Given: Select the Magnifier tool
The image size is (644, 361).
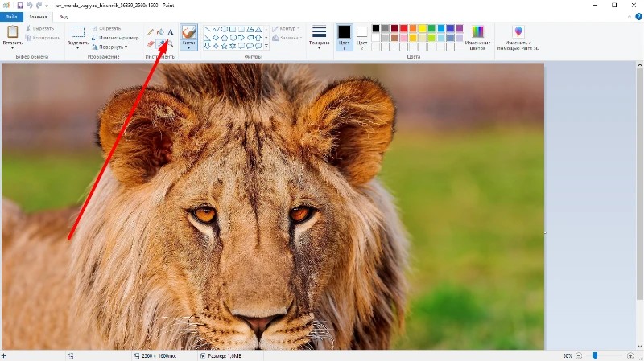Looking at the screenshot, I should click(171, 44).
